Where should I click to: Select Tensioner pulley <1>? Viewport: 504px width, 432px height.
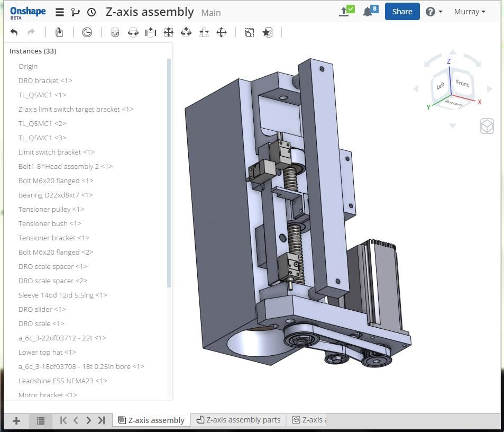51,210
